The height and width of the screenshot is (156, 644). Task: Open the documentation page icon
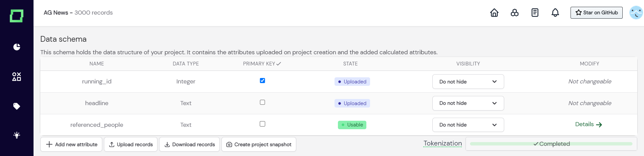click(535, 13)
